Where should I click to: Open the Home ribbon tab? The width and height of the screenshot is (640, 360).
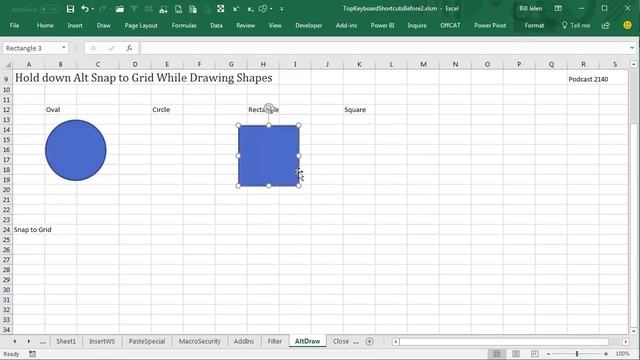click(45, 25)
